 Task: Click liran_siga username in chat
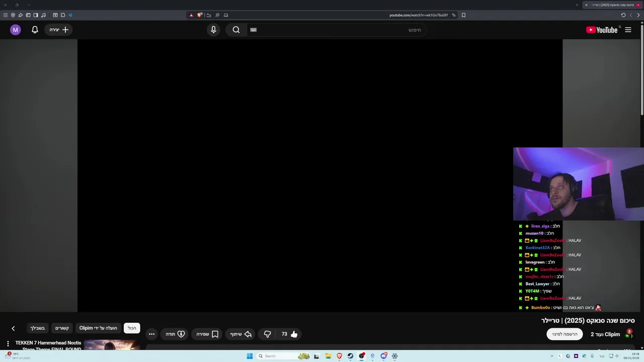coord(540,226)
